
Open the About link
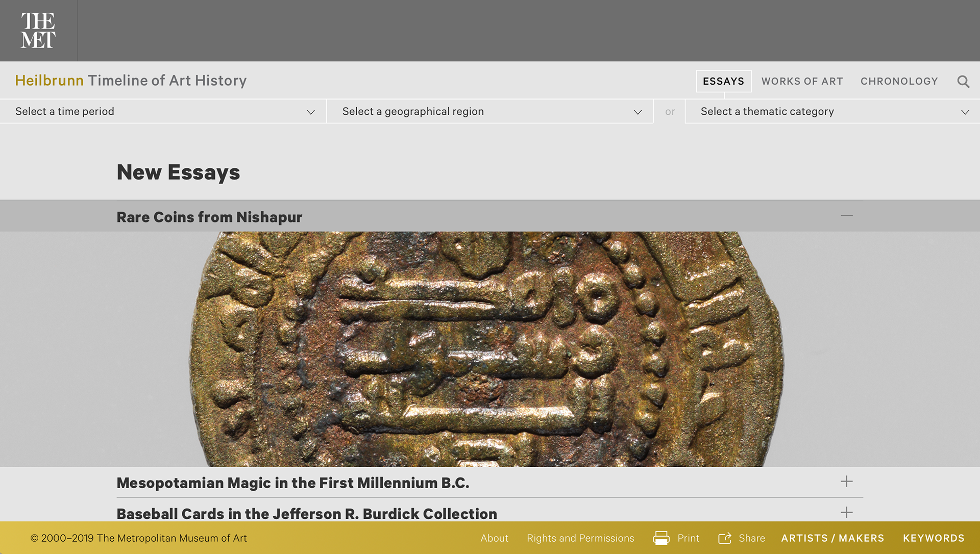(x=494, y=538)
